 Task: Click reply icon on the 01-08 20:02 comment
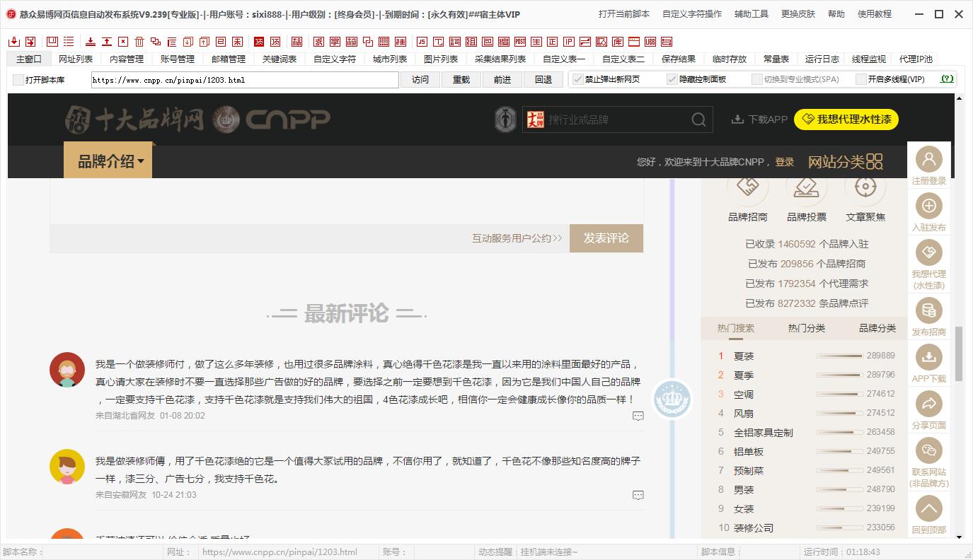tap(638, 416)
